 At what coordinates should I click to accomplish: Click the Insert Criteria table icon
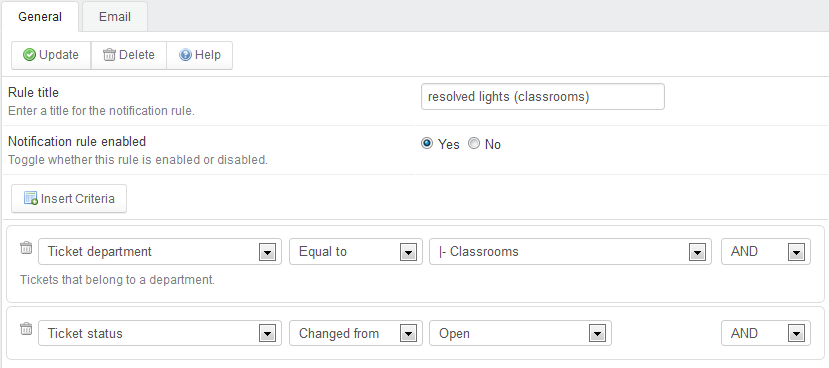31,199
